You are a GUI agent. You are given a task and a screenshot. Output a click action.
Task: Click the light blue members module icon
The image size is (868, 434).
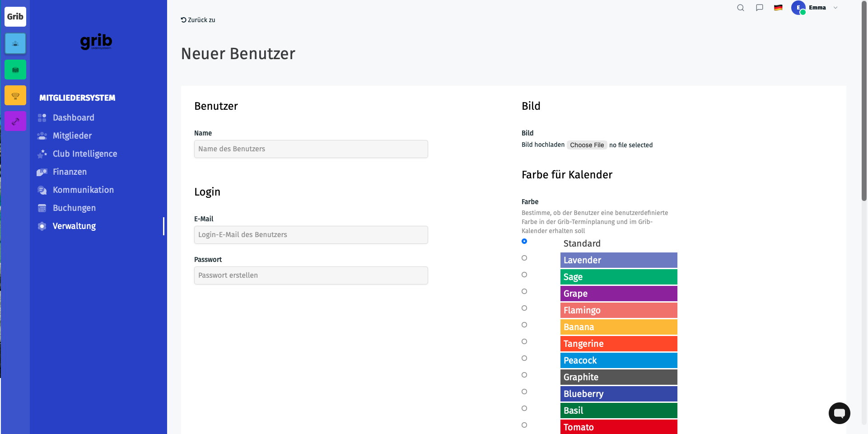[15, 43]
